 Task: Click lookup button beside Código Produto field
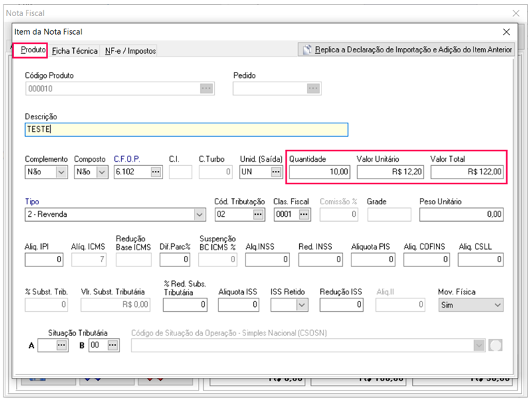coord(206,89)
